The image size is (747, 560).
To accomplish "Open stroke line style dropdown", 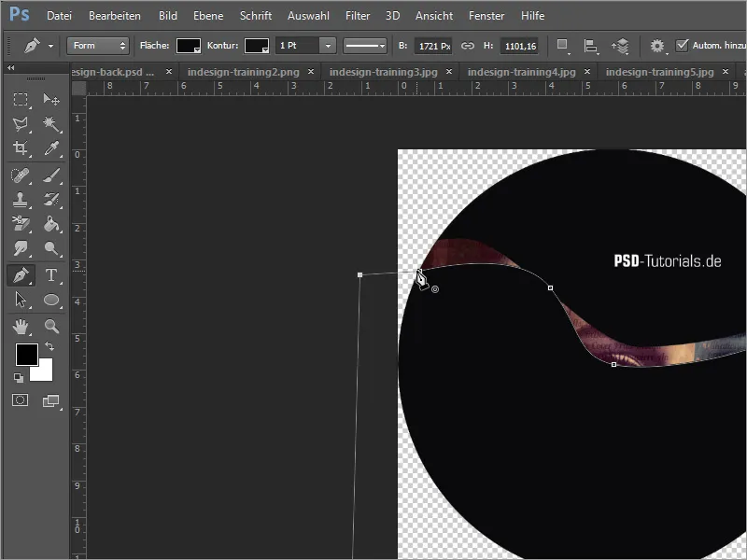I will click(x=365, y=46).
